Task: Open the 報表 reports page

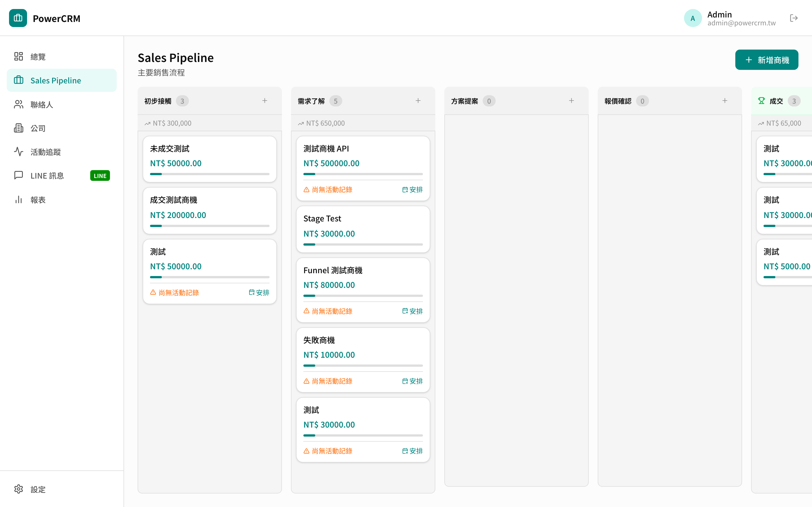Action: [x=38, y=200]
